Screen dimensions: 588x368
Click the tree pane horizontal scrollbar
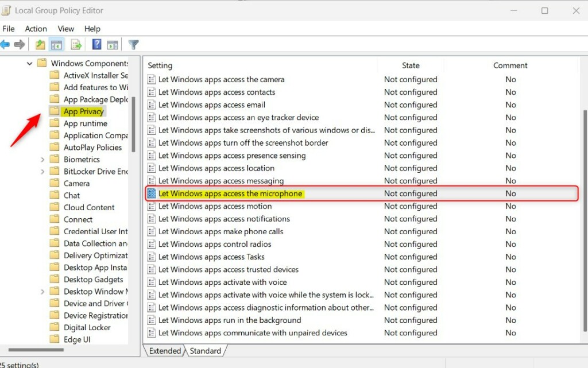(36, 350)
